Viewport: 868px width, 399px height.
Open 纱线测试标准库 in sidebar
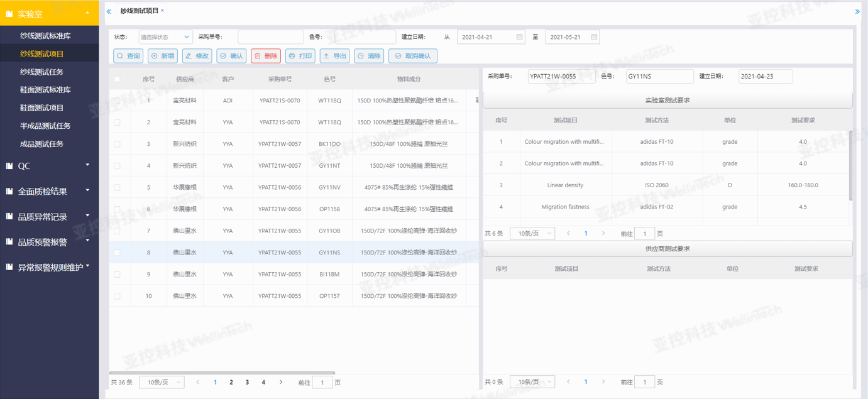(45, 36)
